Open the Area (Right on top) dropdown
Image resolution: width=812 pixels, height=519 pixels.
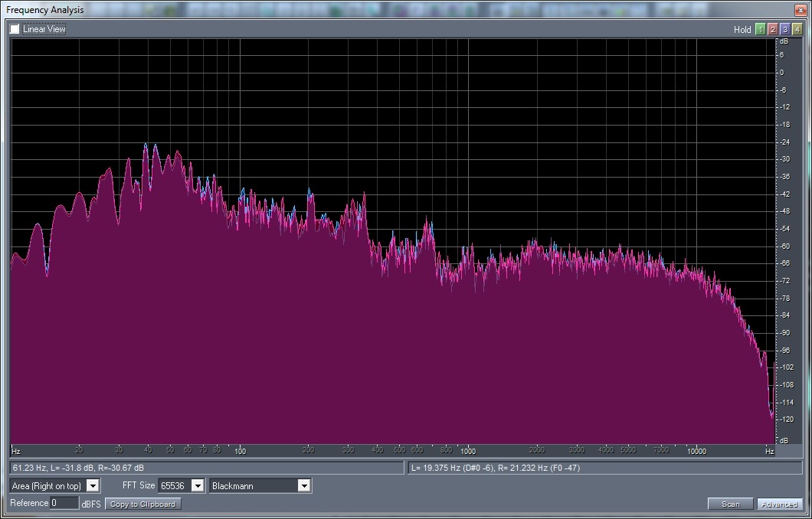(x=55, y=486)
